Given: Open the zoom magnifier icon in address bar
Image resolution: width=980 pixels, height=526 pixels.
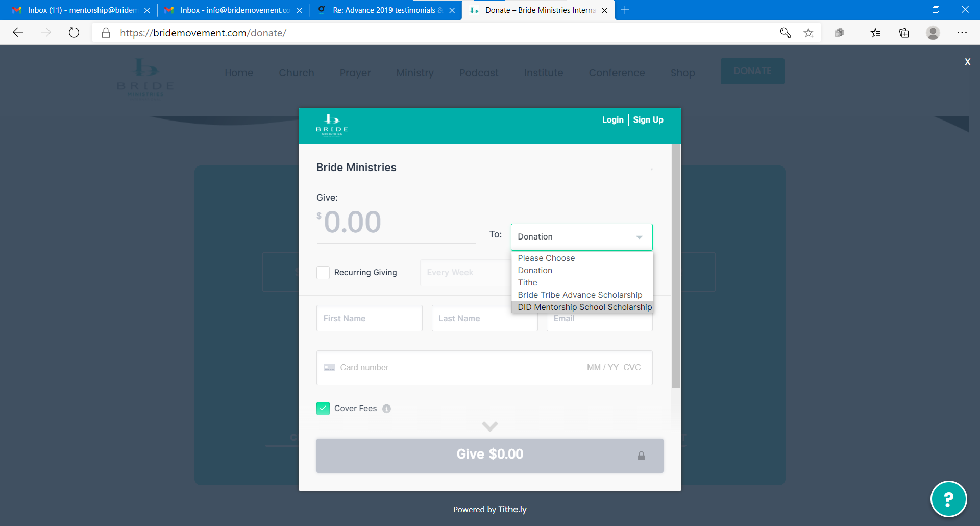Looking at the screenshot, I should click(x=785, y=33).
